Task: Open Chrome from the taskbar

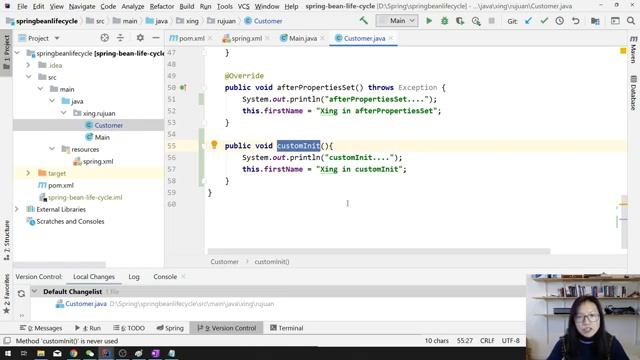Action: [x=73, y=353]
